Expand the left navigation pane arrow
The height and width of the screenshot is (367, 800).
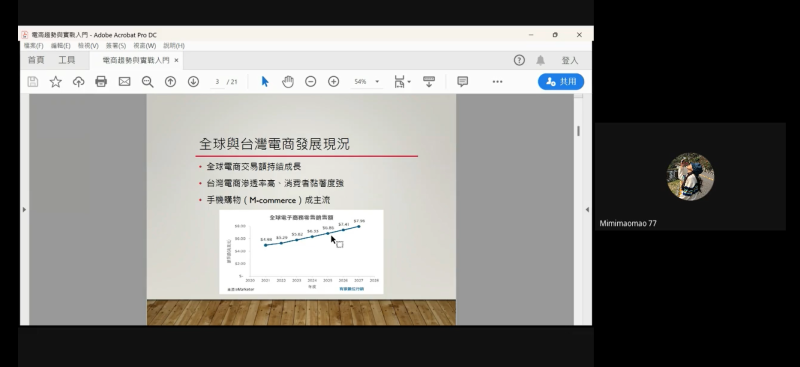point(24,209)
